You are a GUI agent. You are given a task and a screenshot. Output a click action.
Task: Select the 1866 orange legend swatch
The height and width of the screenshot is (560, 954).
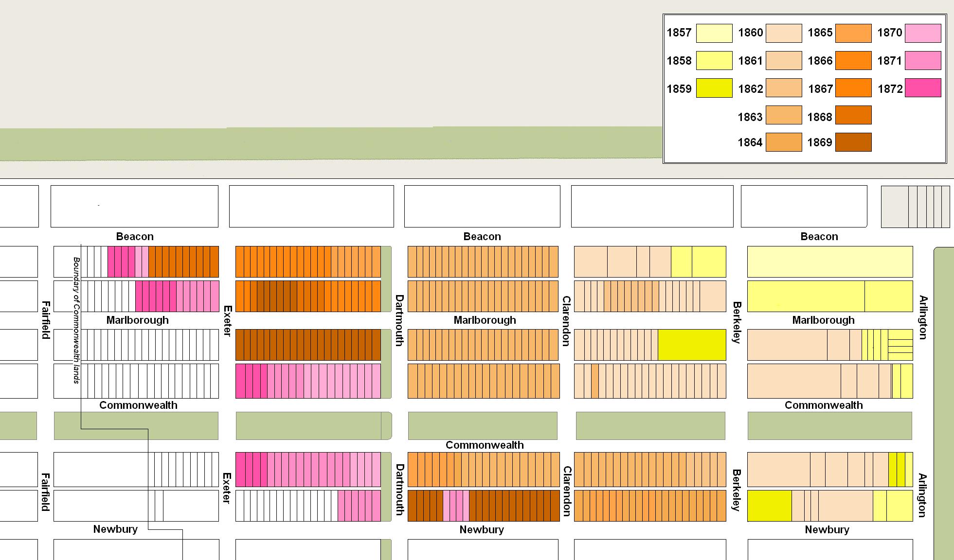point(853,61)
